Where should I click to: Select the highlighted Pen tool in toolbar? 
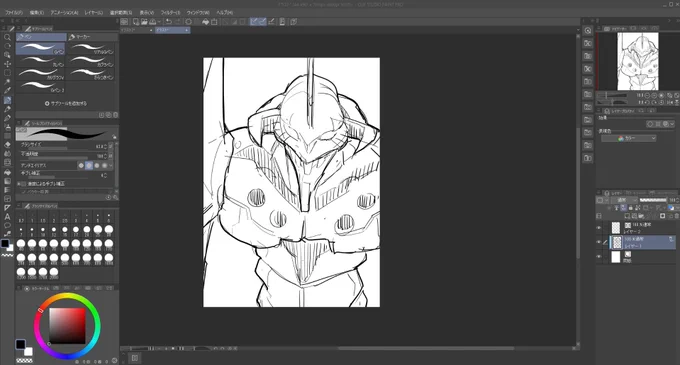[x=7, y=100]
